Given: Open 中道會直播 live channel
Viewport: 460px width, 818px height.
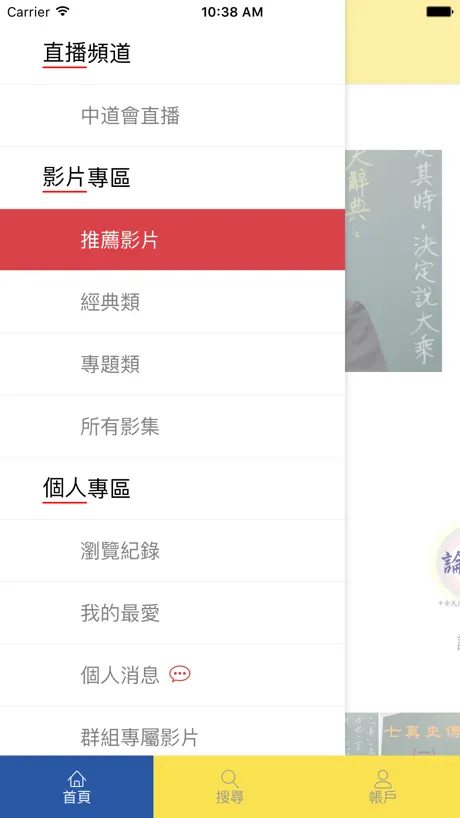Looking at the screenshot, I should tap(172, 115).
